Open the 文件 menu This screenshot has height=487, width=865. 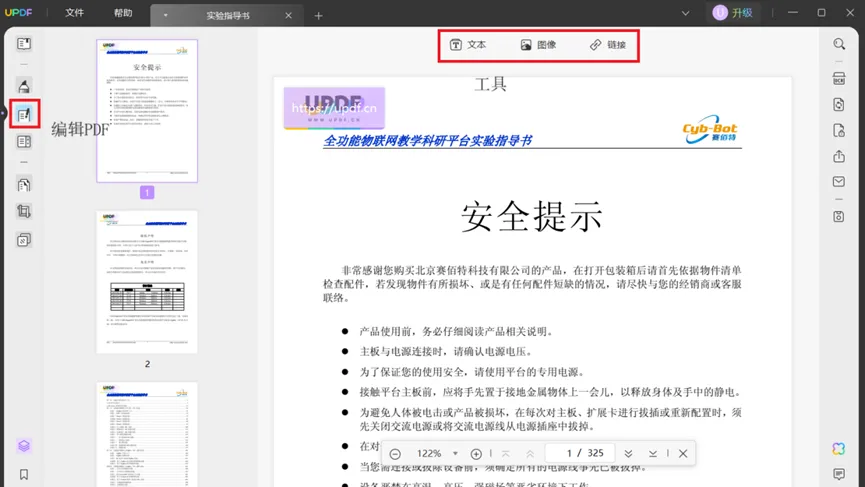coord(74,14)
